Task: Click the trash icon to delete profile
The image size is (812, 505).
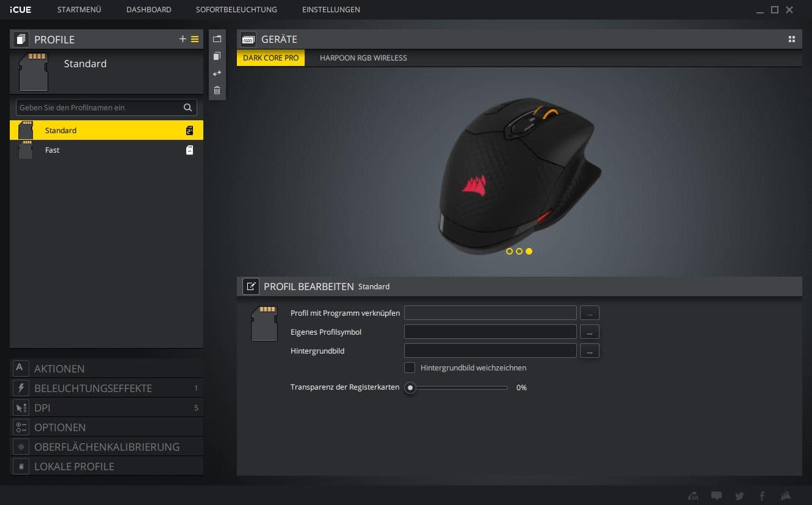Action: click(x=217, y=90)
